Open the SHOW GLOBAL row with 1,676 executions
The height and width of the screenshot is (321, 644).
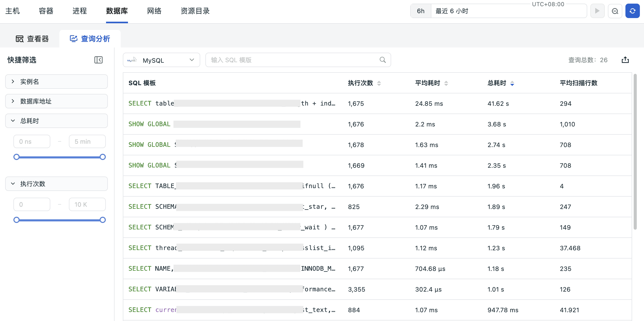tap(377, 124)
